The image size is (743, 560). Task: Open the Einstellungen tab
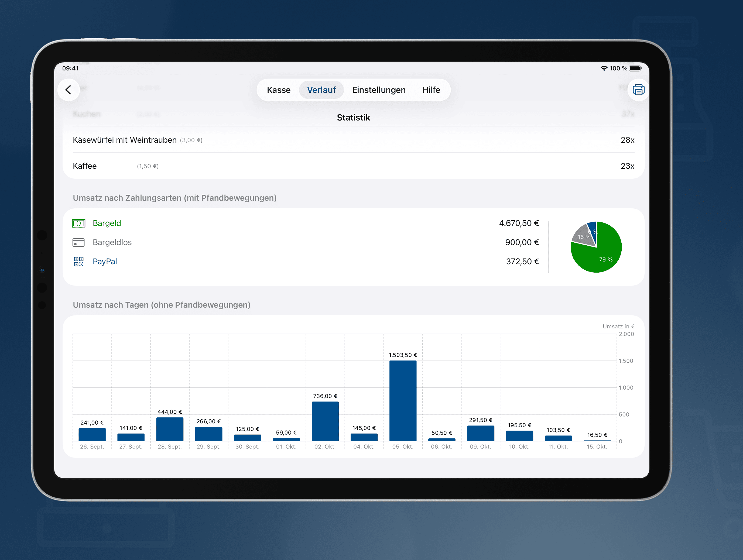coord(379,90)
